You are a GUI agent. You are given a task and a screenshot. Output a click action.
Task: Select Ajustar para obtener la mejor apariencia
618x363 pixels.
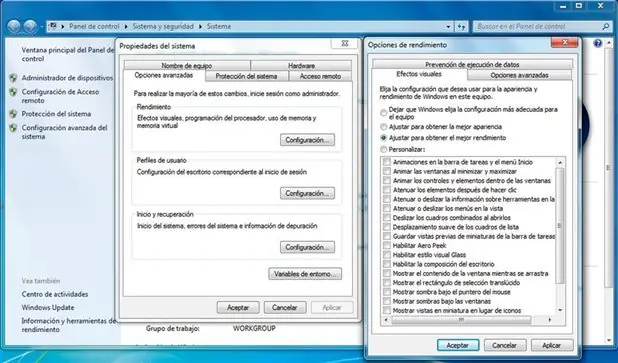click(383, 127)
